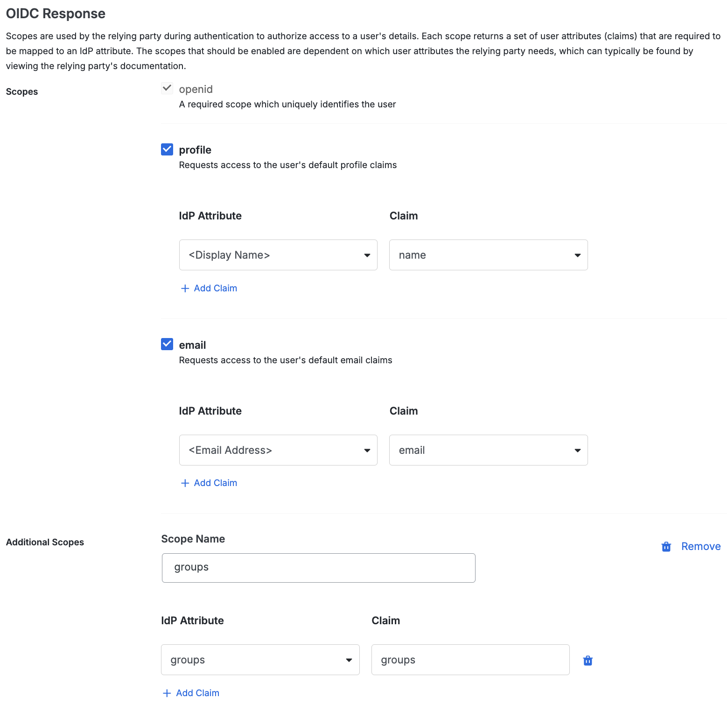Click the OIDC Response heading
Image resolution: width=728 pixels, height=705 pixels.
pyautogui.click(x=55, y=14)
